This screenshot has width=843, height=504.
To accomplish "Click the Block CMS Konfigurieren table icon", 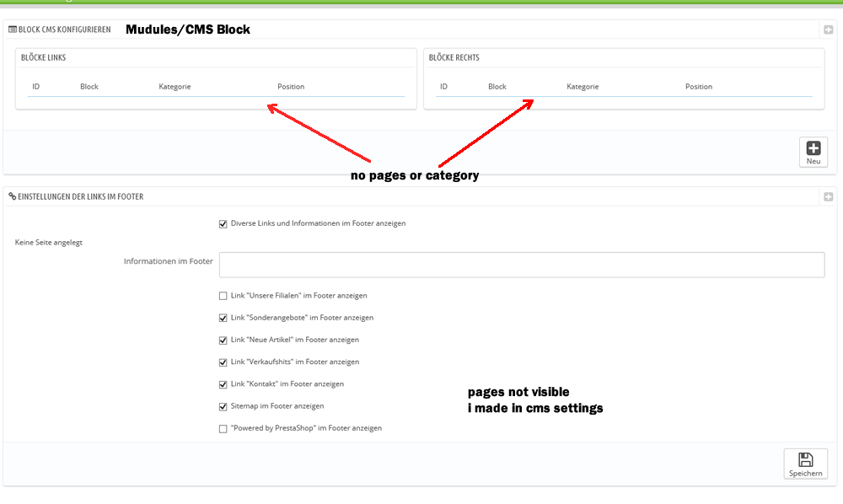I will pos(13,29).
